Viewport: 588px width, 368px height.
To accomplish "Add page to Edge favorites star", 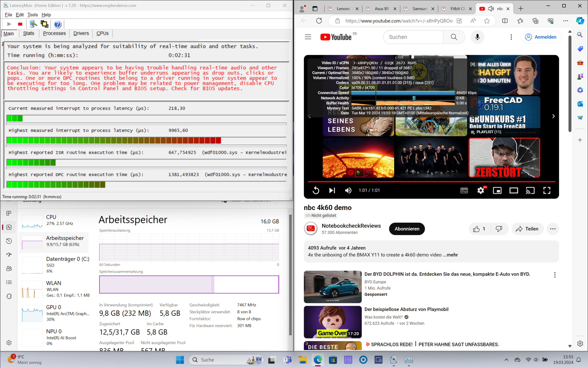I will [487, 21].
